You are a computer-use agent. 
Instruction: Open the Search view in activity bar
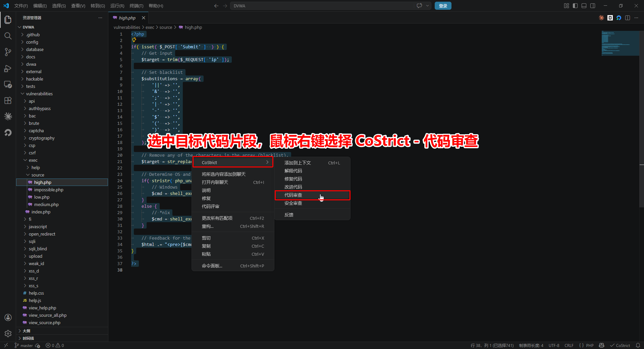(x=8, y=36)
